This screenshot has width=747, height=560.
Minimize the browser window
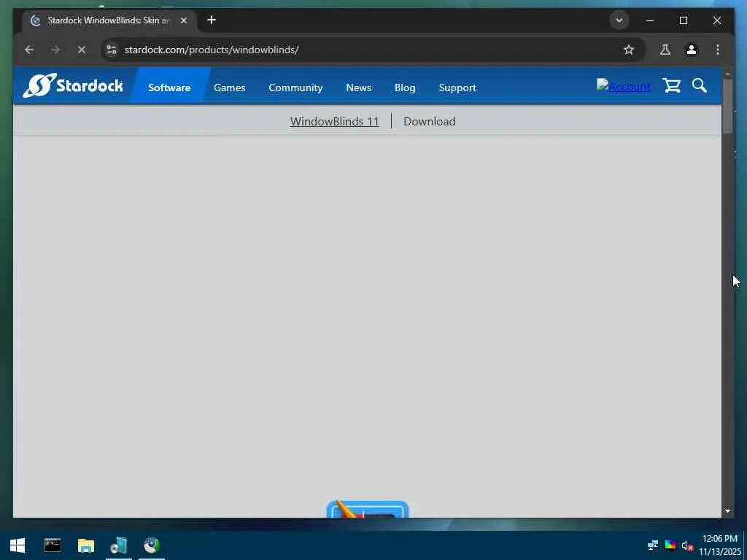click(650, 20)
